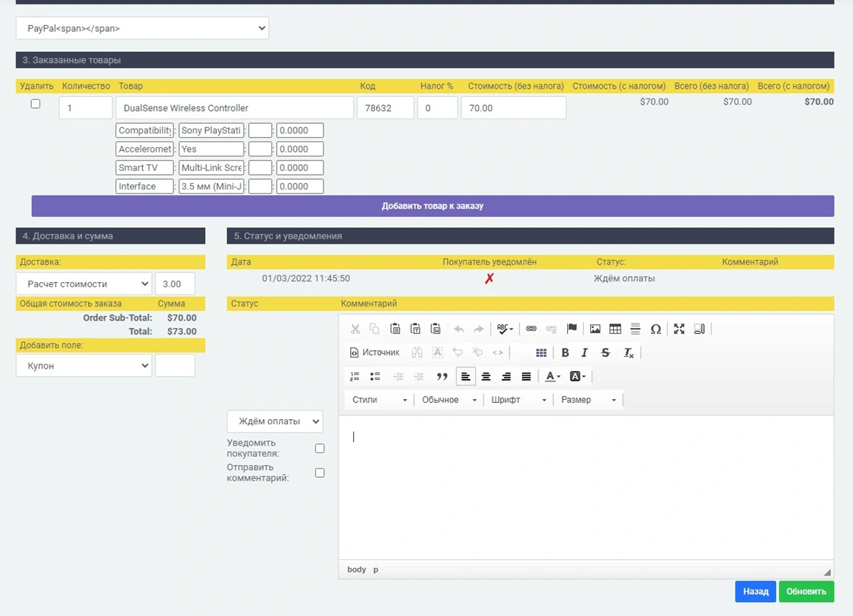Tick the Удалить checkbox for DualSense Controller
This screenshot has height=616, width=853.
(36, 104)
